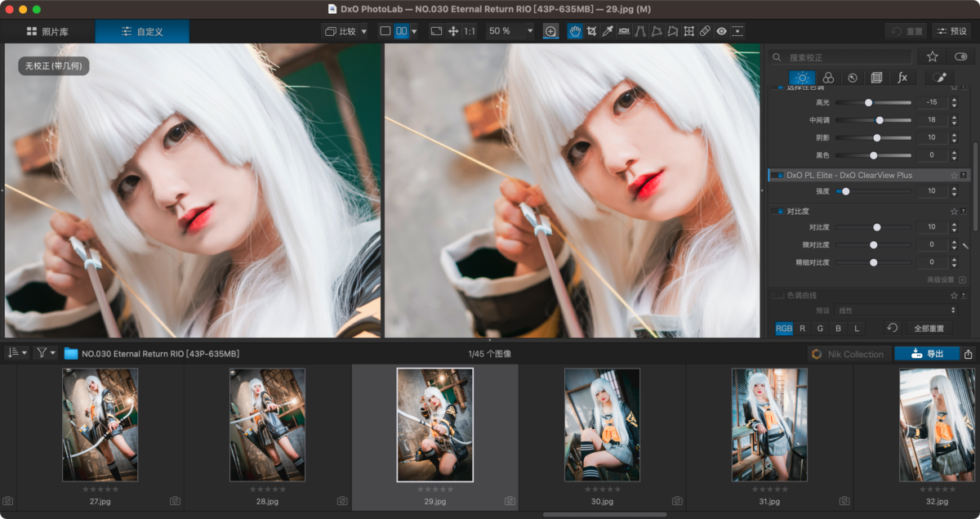
Task: Open the filter dropdown
Action: point(46,353)
